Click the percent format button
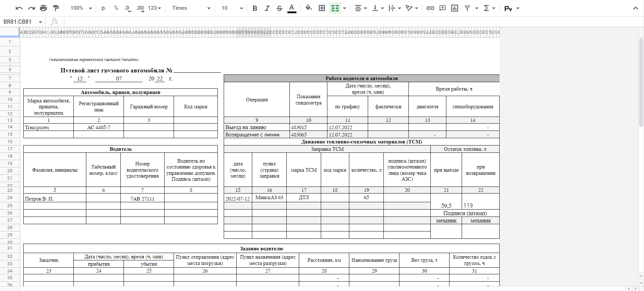The image size is (644, 291). click(x=116, y=8)
